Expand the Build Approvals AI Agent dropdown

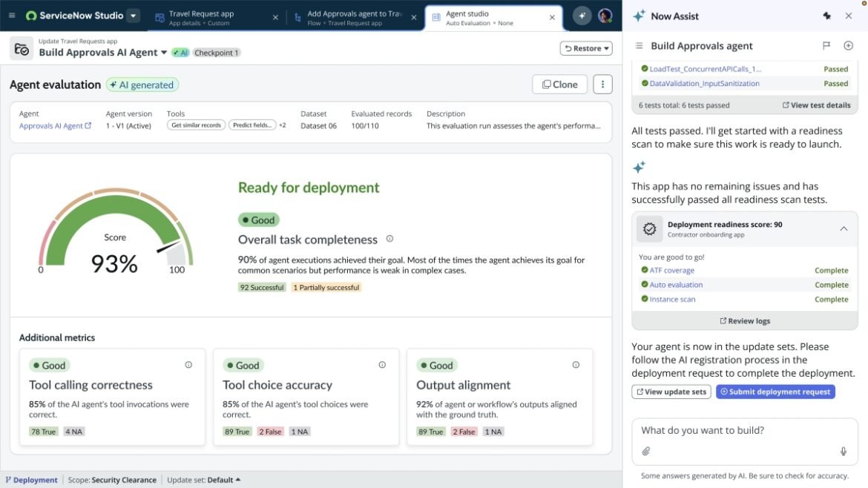[163, 52]
